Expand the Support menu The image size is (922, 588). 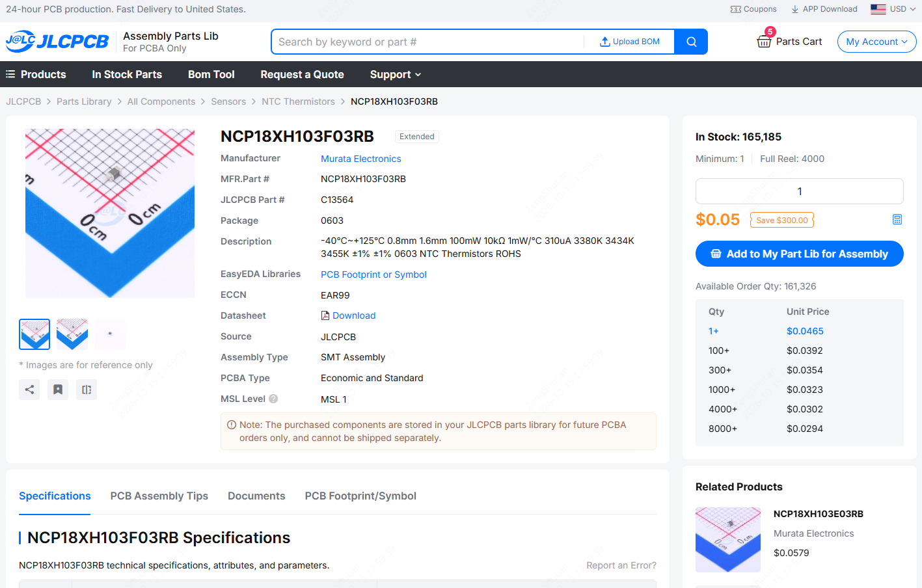tap(396, 74)
